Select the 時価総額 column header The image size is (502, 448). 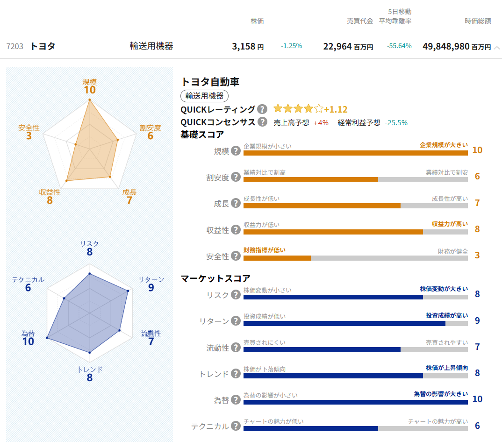[x=477, y=21]
